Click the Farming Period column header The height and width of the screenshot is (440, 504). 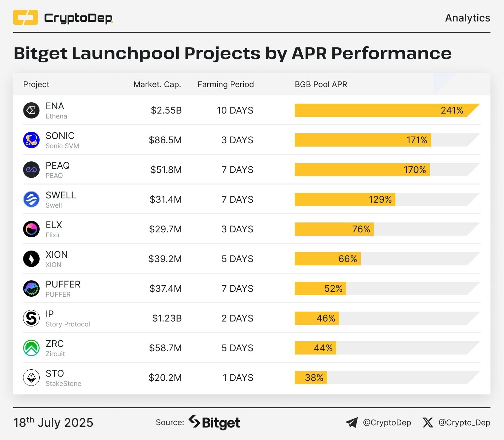pos(226,85)
